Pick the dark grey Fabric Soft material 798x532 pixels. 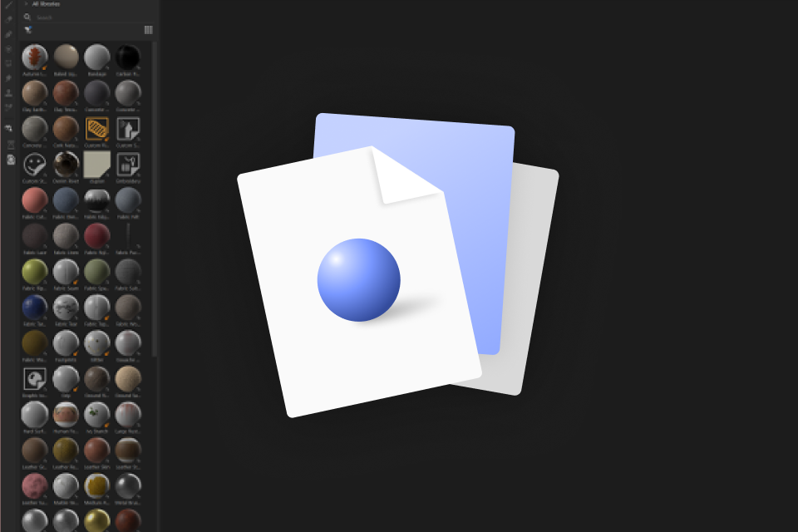pos(128,271)
